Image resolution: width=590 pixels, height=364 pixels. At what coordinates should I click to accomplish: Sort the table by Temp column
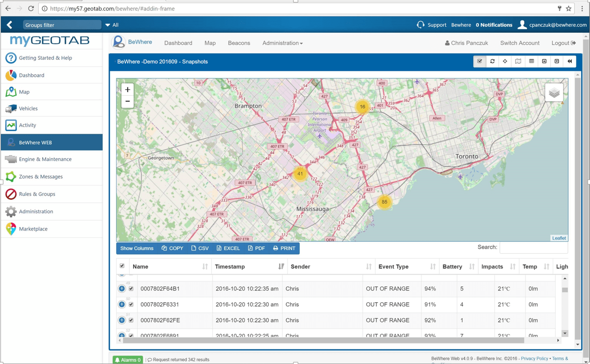pos(535,267)
